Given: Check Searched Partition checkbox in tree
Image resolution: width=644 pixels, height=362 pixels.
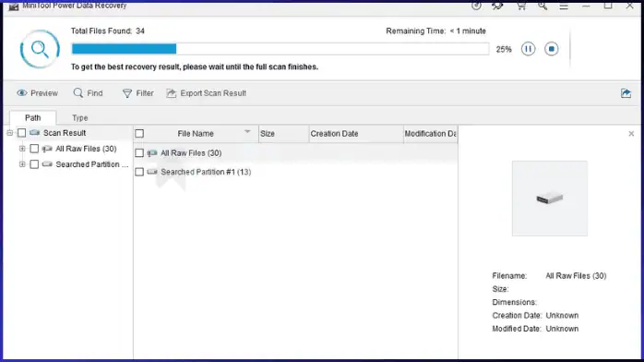Looking at the screenshot, I should 34,164.
